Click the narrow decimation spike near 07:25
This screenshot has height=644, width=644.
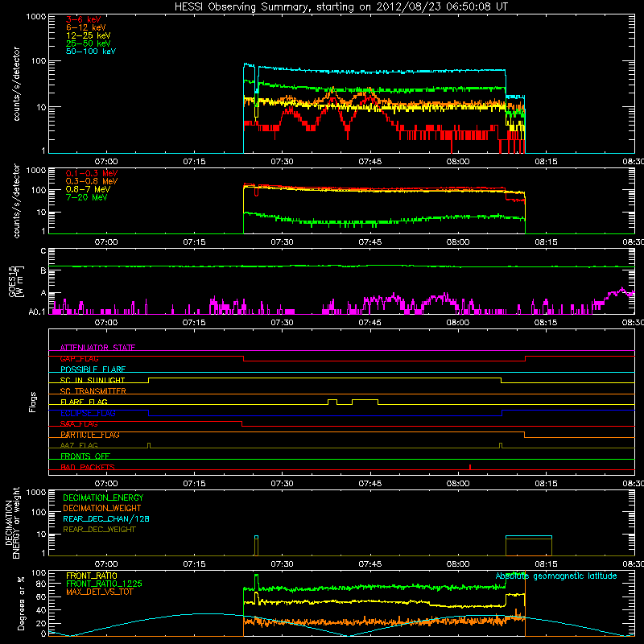click(x=256, y=546)
